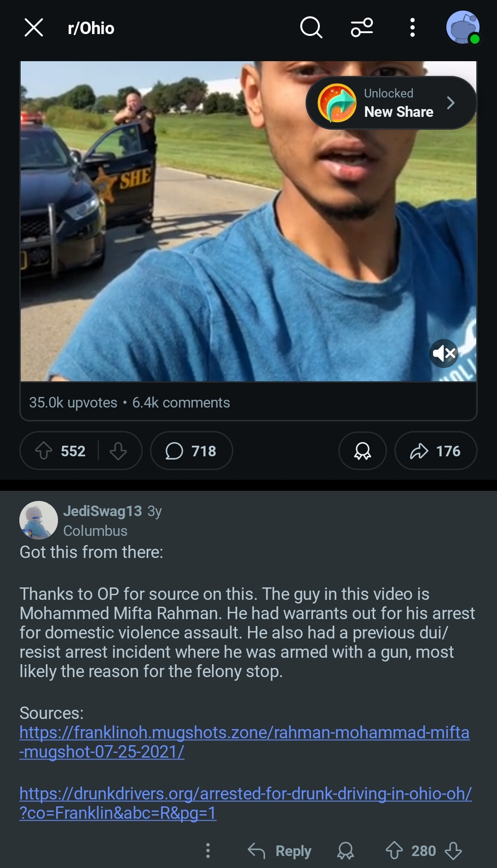This screenshot has width=497, height=868.
Task: Open the 718 comments button
Action: pyautogui.click(x=191, y=451)
